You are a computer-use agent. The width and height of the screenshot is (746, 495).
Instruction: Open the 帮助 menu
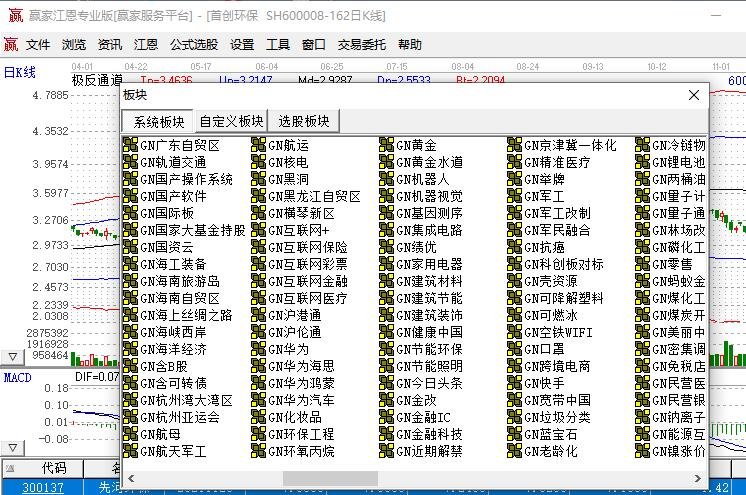(x=410, y=45)
